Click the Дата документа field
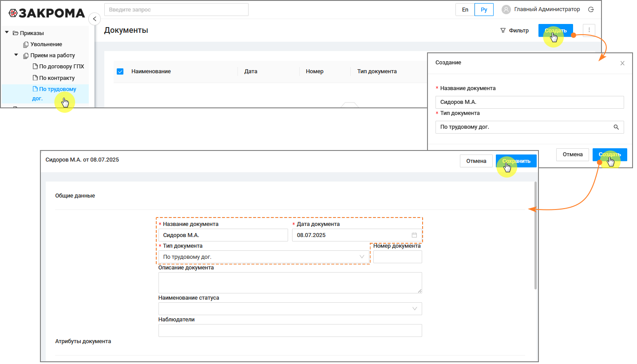 [x=357, y=235]
